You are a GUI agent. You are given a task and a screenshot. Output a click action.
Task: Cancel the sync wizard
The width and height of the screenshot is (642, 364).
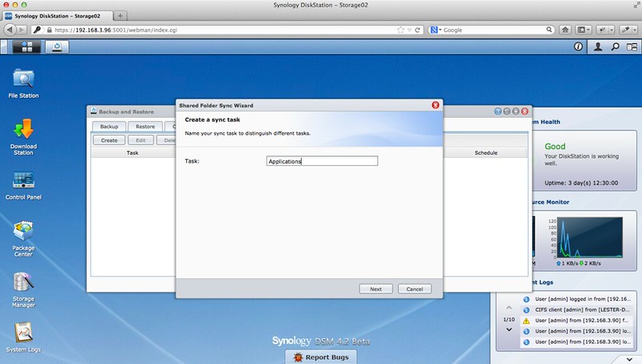pyautogui.click(x=415, y=289)
